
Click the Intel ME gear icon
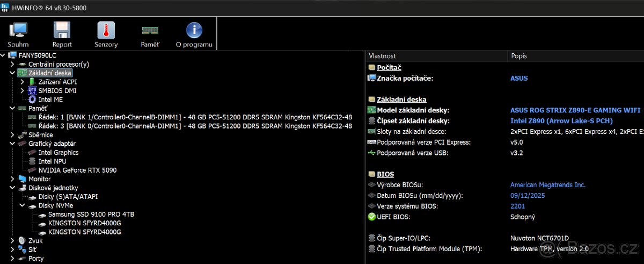click(x=32, y=99)
